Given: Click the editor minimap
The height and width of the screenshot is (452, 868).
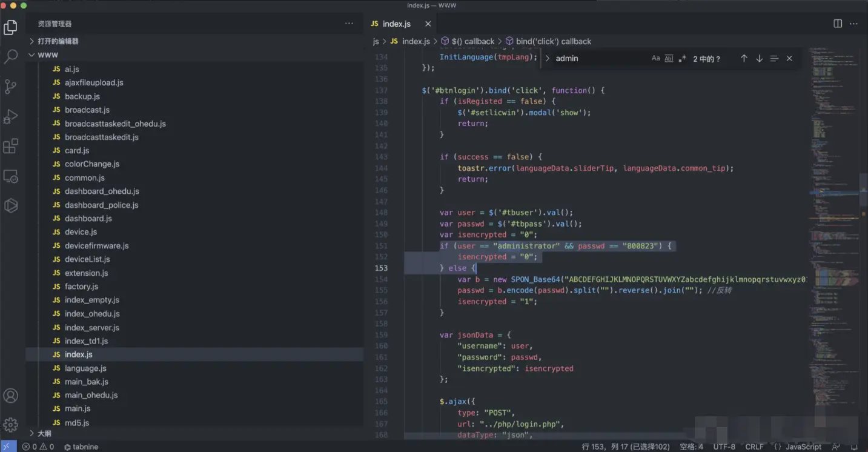Looking at the screenshot, I should [x=833, y=242].
